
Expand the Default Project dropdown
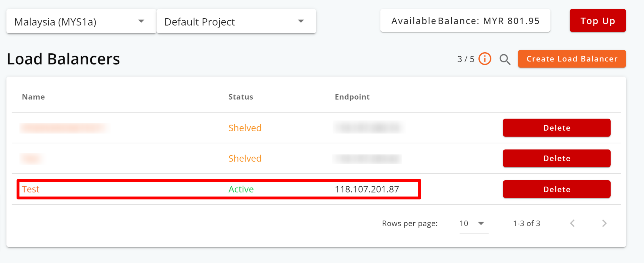pos(236,21)
